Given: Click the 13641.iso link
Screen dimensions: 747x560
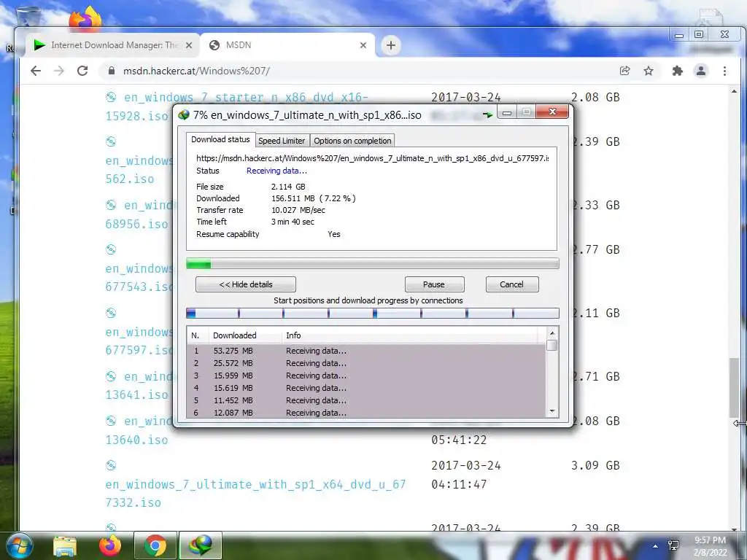Looking at the screenshot, I should (136, 394).
